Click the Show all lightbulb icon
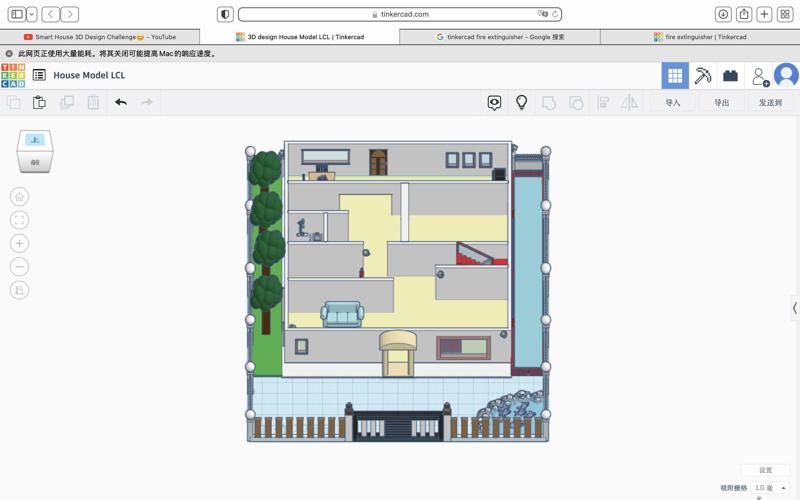800x500 pixels. coord(521,103)
